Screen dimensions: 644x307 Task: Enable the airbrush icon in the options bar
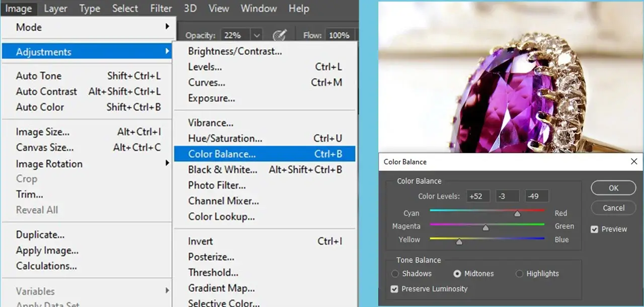point(280,35)
